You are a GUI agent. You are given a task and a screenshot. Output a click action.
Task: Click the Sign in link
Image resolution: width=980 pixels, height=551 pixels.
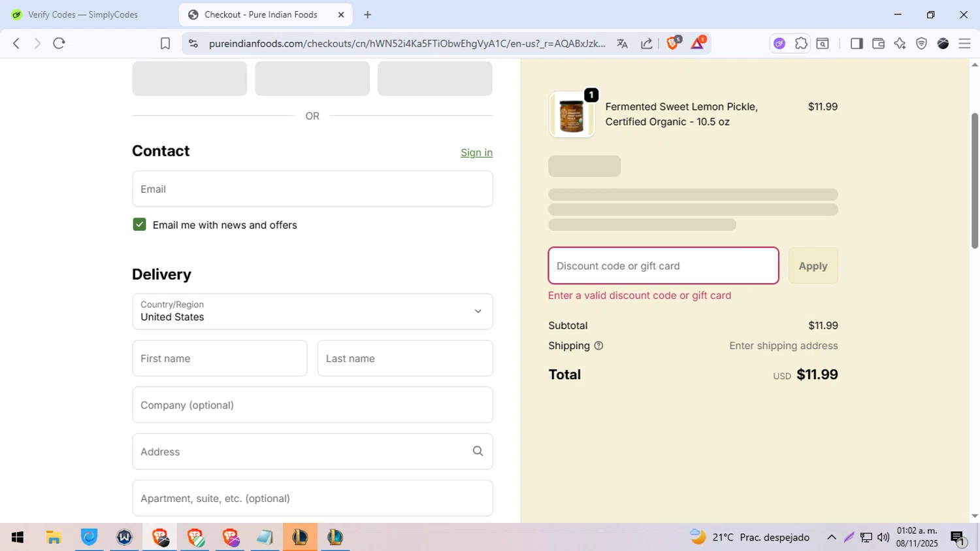(x=476, y=152)
